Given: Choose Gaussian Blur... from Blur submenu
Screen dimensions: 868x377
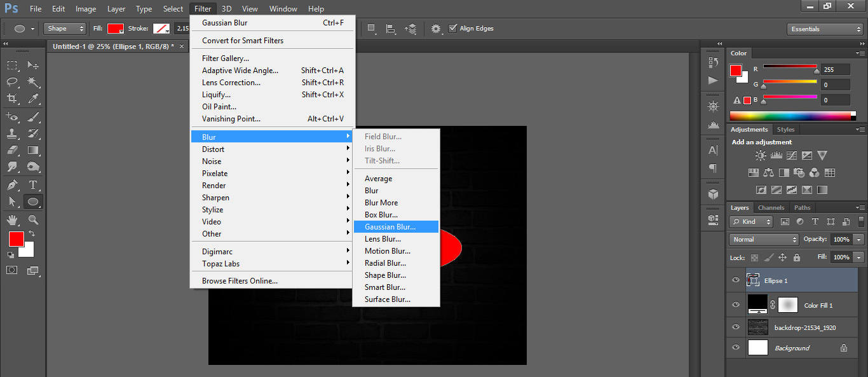Looking at the screenshot, I should [390, 227].
